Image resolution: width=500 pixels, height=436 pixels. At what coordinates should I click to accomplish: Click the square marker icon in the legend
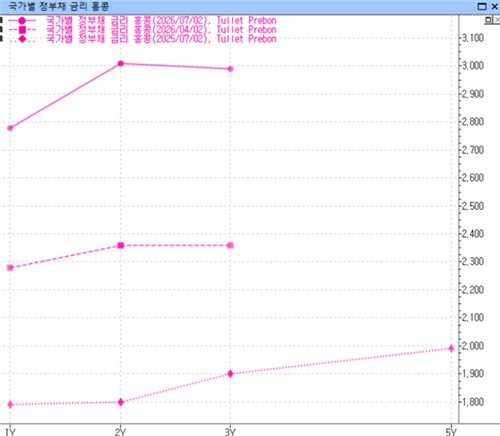point(22,30)
